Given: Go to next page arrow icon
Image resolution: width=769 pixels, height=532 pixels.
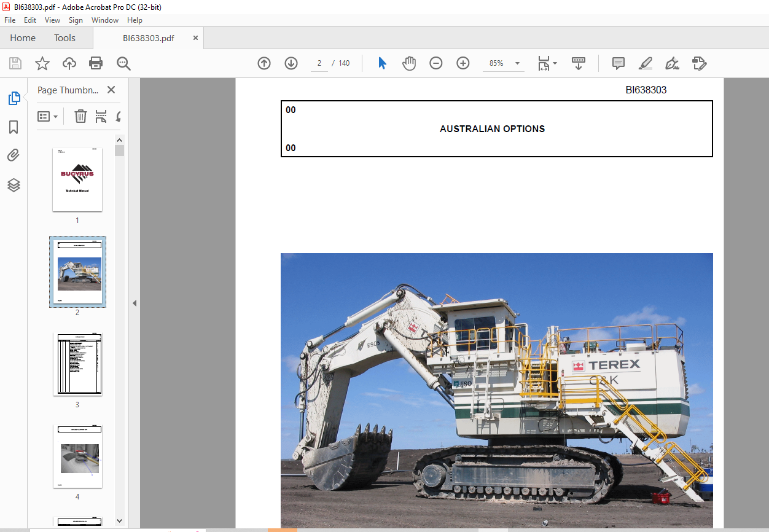Looking at the screenshot, I should pos(291,63).
